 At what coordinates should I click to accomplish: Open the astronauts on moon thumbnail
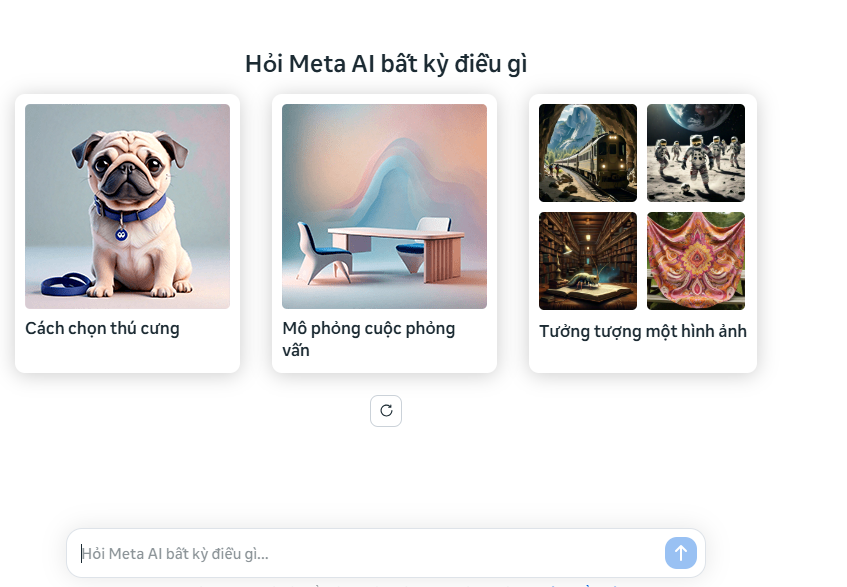click(696, 153)
